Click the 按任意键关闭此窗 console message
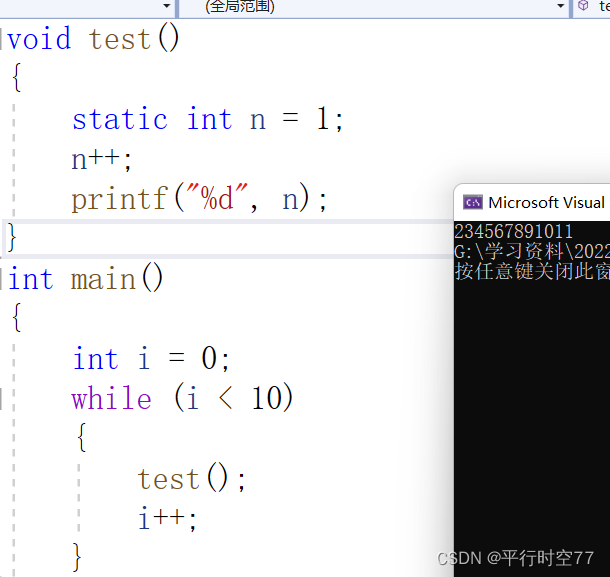Viewport: 610px width, 577px height. 532,271
